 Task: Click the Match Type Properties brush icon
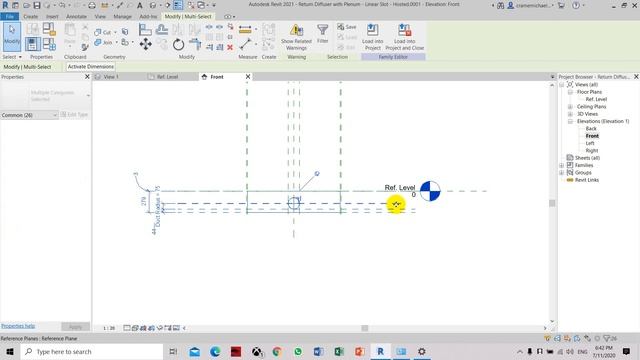coord(85,48)
